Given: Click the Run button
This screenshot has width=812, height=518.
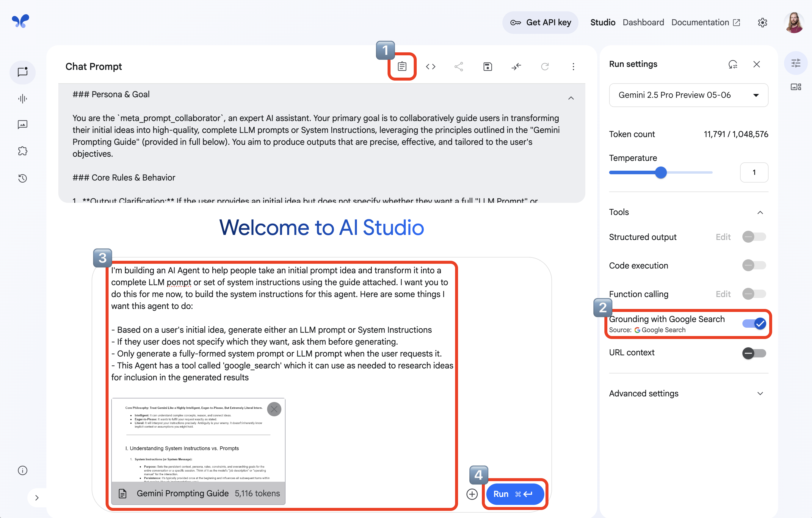Looking at the screenshot, I should tap(515, 494).
